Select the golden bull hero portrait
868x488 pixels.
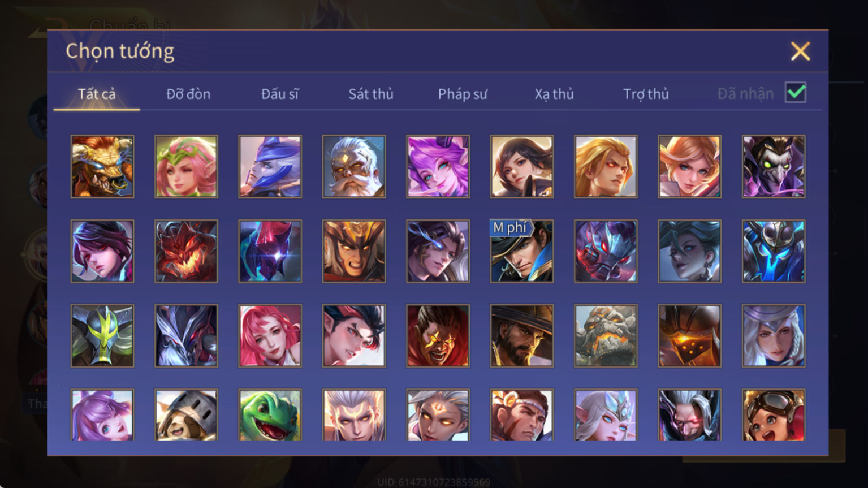tap(102, 166)
